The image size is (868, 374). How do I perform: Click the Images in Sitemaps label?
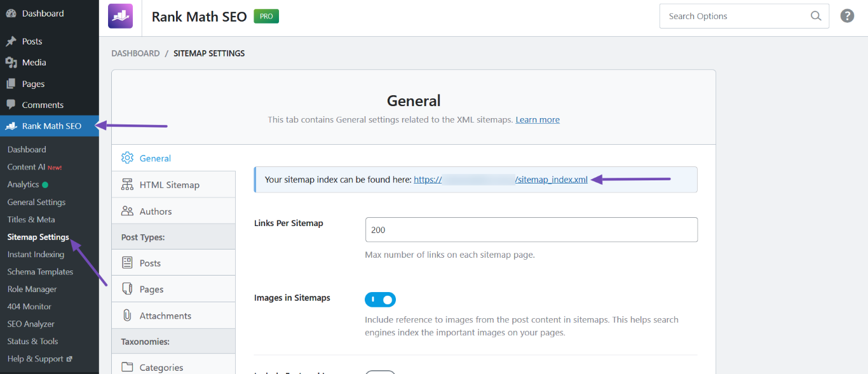pos(292,298)
